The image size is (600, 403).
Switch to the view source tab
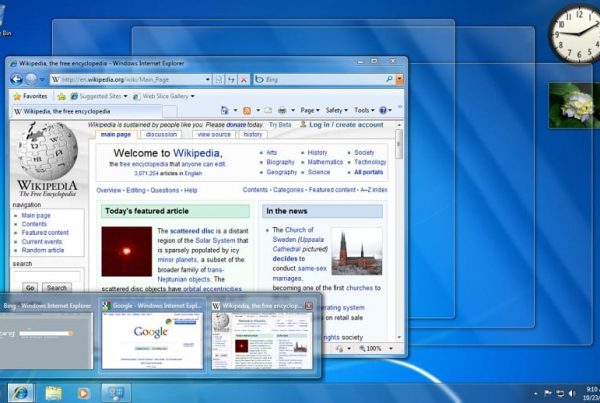click(x=214, y=135)
